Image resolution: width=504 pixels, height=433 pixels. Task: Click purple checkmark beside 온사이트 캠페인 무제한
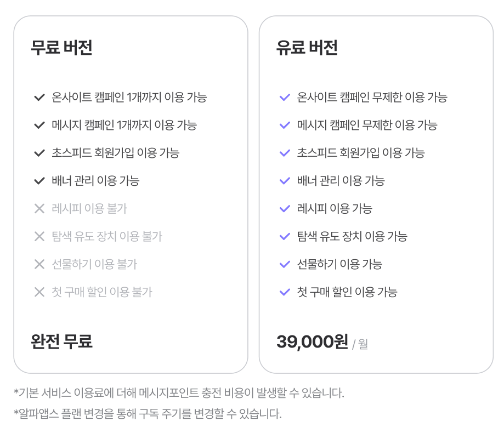coord(285,98)
